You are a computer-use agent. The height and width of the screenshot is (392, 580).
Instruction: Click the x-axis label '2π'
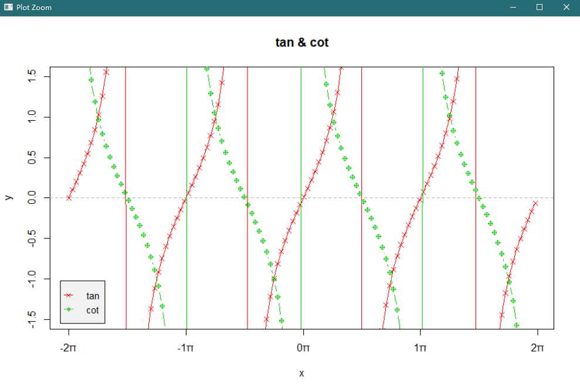coord(537,347)
